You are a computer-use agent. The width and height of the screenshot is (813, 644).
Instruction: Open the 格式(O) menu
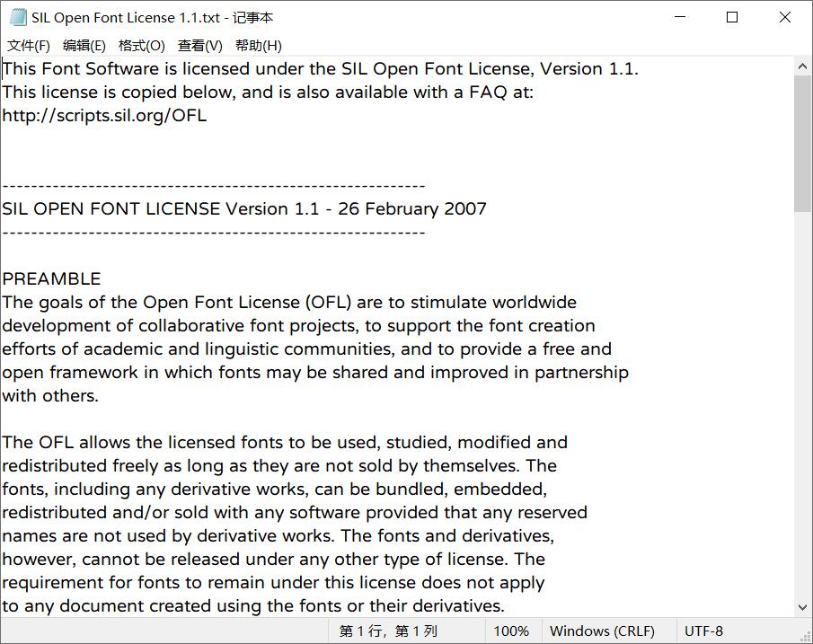click(142, 46)
